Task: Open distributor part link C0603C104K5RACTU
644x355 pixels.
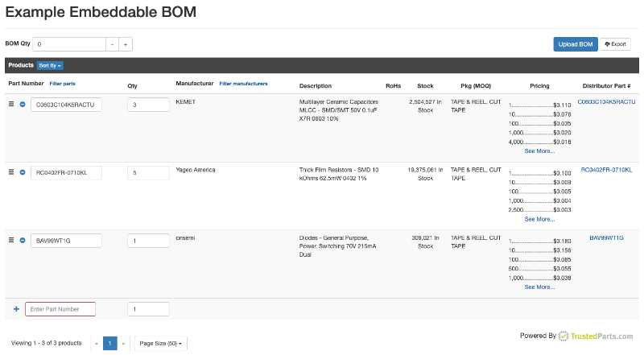Action: point(606,102)
